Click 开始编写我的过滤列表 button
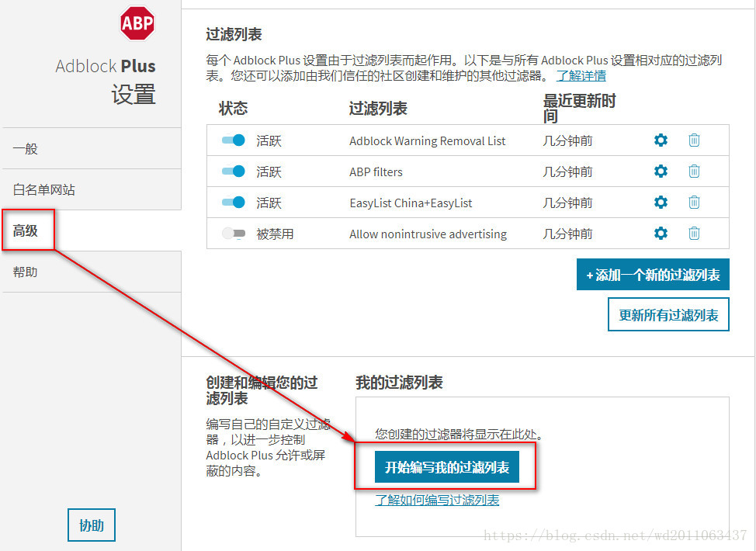Screen dimensions: 756x551 click(447, 466)
